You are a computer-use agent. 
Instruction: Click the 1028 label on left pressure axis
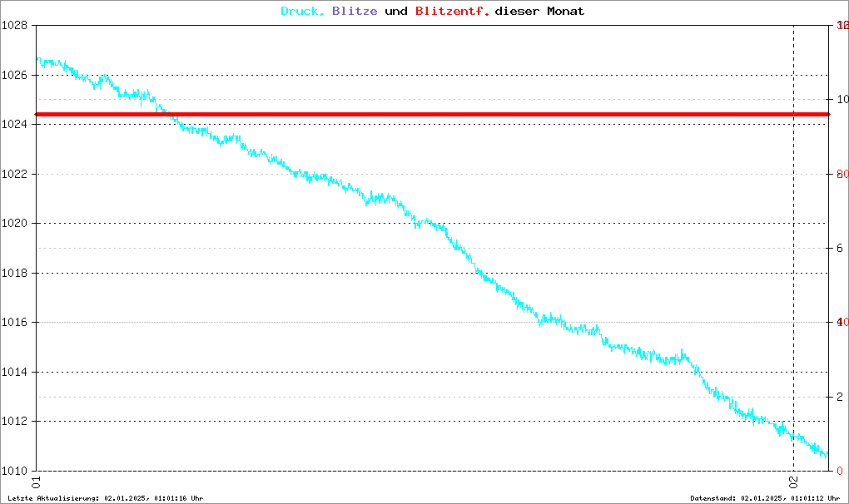click(x=15, y=26)
